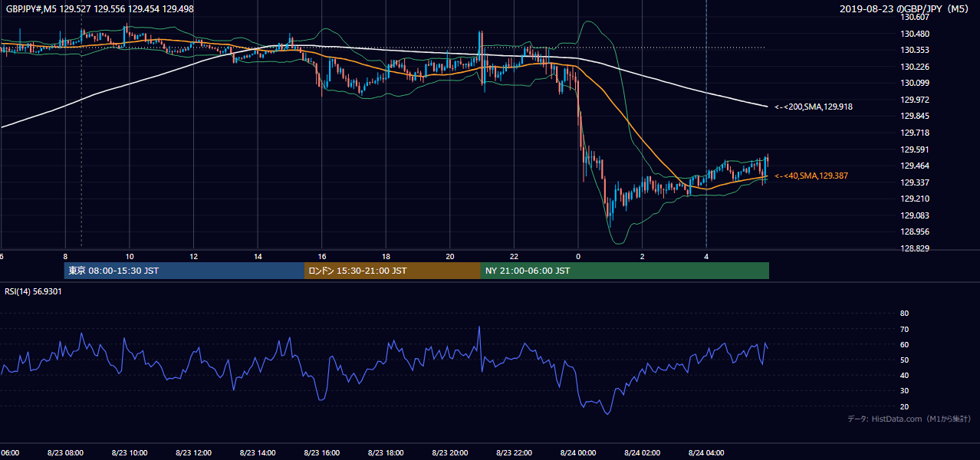980x460 pixels.
Task: Click the 130.607 price axis label
Action: [915, 17]
